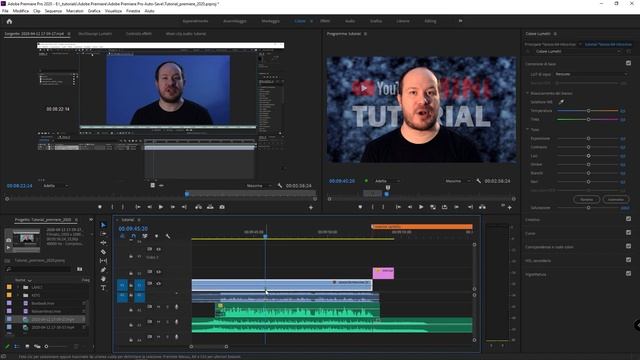Collapse the Bilanciamento del bianco section
This screenshot has height=360, width=640.
pos(527,93)
